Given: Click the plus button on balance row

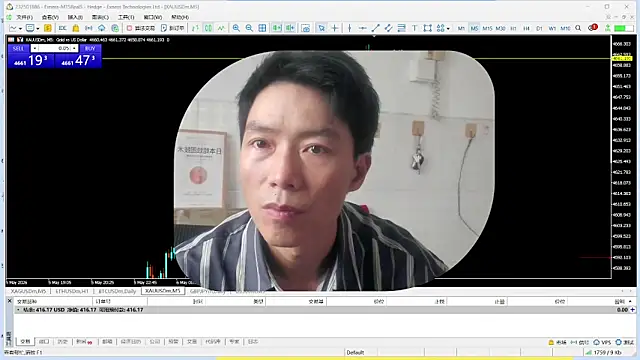Looking at the screenshot, I should [632, 310].
